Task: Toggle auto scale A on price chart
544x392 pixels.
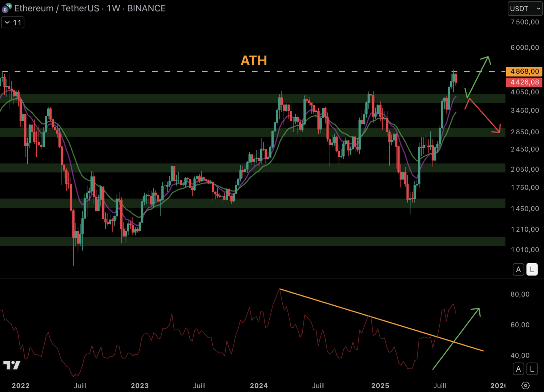Action: pos(519,270)
